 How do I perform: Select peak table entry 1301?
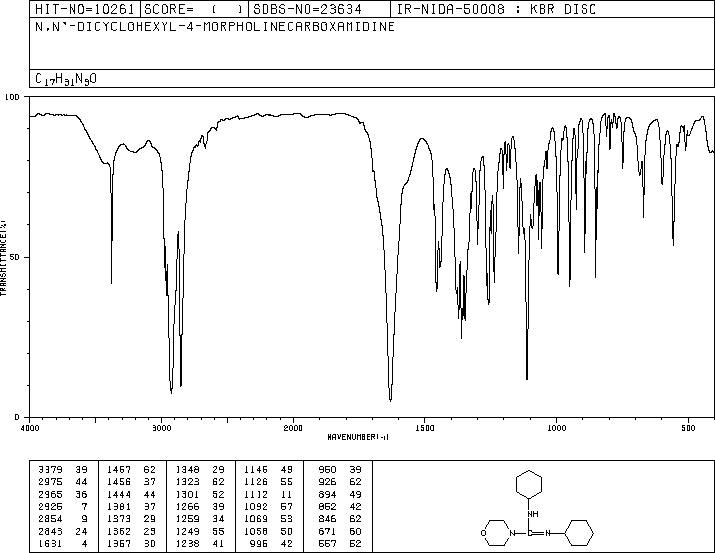[x=187, y=494]
